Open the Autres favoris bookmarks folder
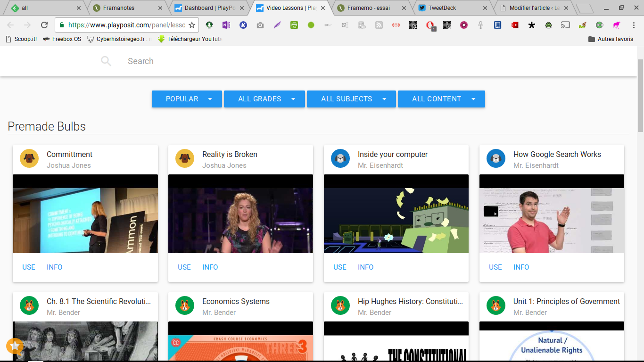Image resolution: width=644 pixels, height=362 pixels. (x=611, y=39)
